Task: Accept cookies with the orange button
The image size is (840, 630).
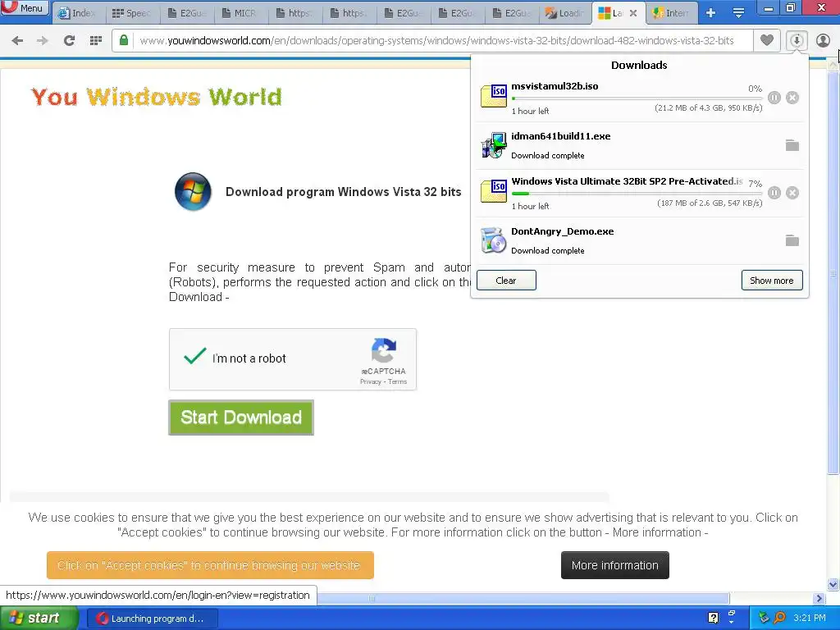Action: click(x=210, y=565)
